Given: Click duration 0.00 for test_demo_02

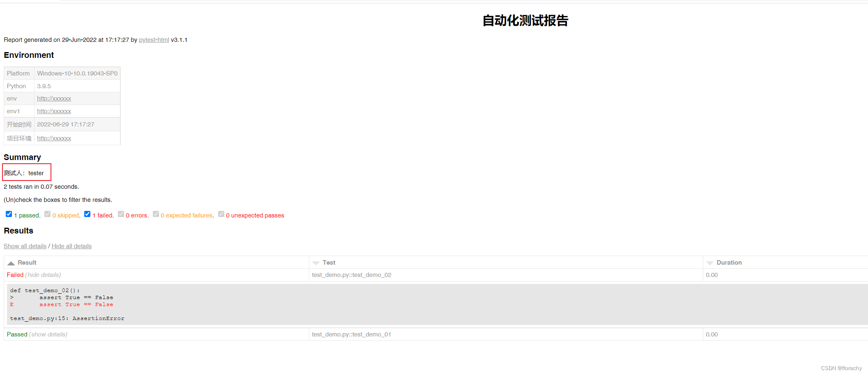Looking at the screenshot, I should coord(712,275).
